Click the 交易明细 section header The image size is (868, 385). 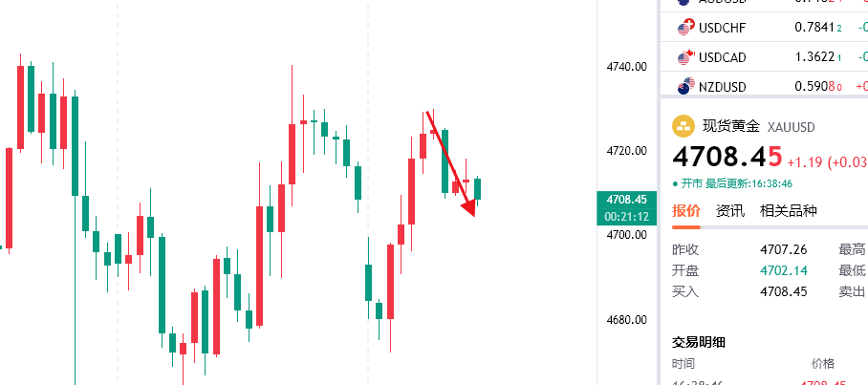(699, 341)
